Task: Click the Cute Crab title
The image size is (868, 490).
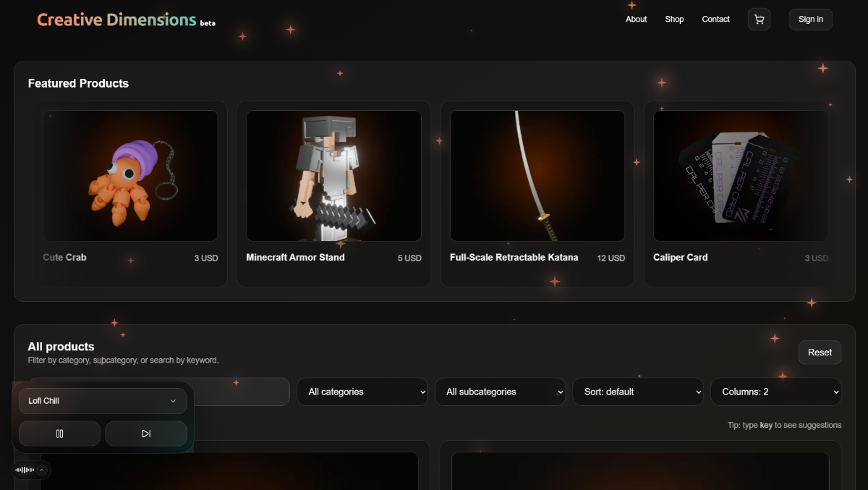Action: 64,257
